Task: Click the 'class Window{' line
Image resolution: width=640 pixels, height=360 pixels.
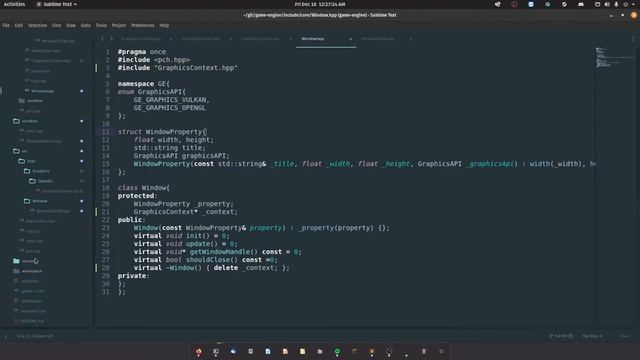Action: coord(144,188)
